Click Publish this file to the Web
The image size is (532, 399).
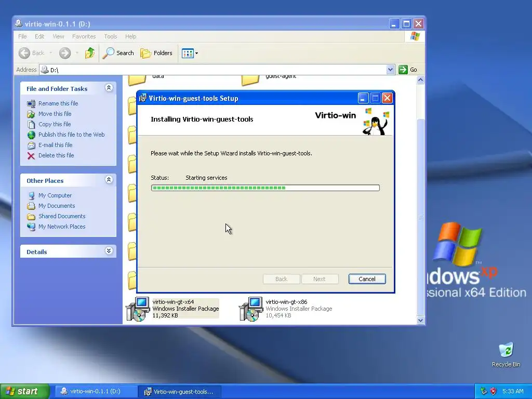[71, 135]
